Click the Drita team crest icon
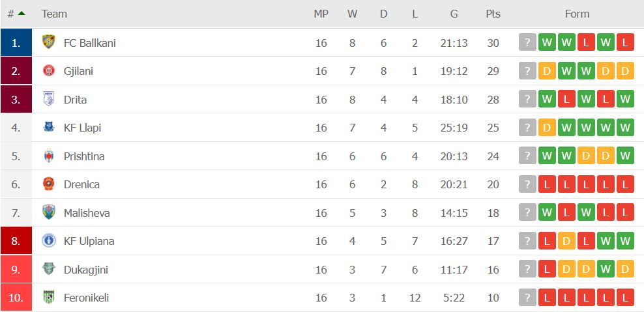The image size is (644, 312). click(48, 99)
